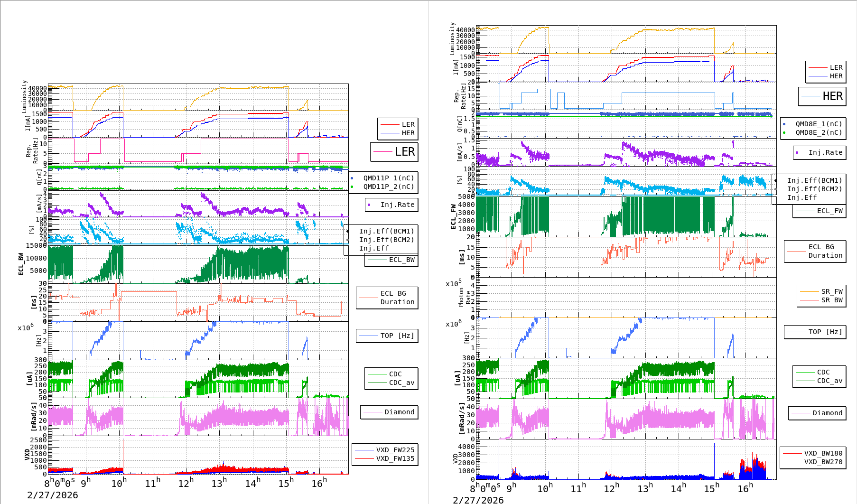Click the SR_BW legend entry
Viewport: 857px width, 504px height.
(831, 300)
